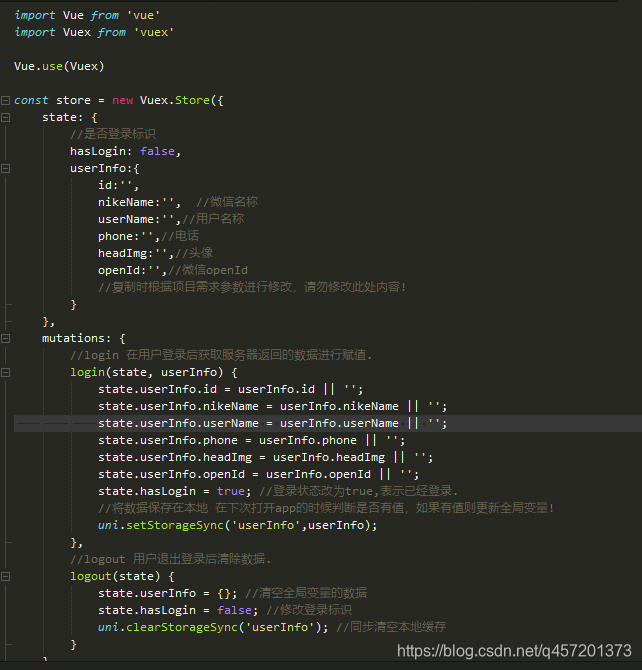Collapse the 'logout(state)' fold marker

6,576
